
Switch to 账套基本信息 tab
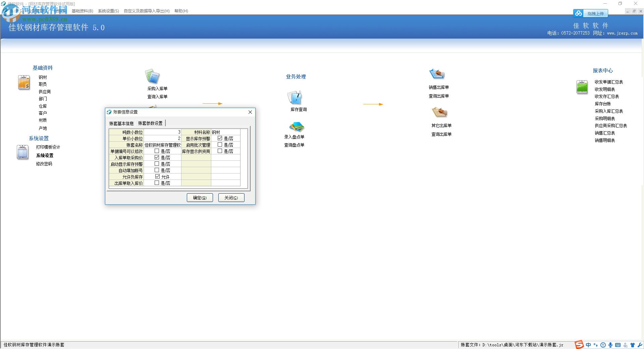coord(121,123)
